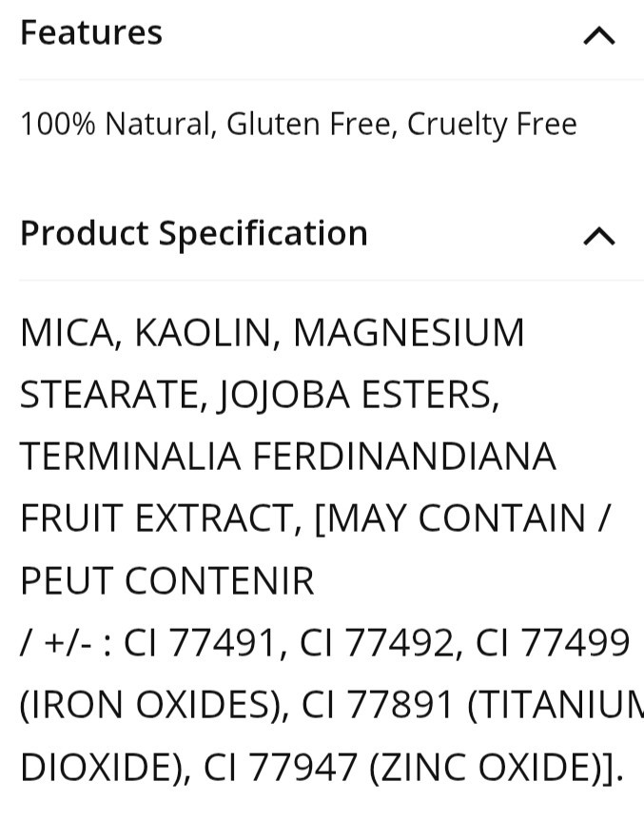Click the CI 77499 color index code

coord(553,642)
